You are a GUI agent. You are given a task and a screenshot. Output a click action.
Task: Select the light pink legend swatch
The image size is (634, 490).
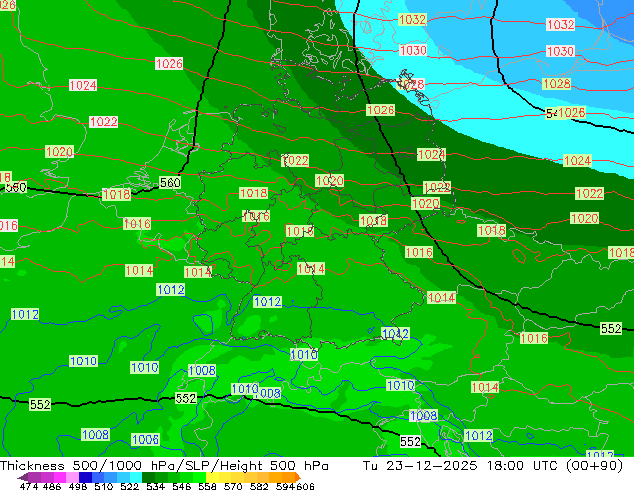tap(72, 477)
